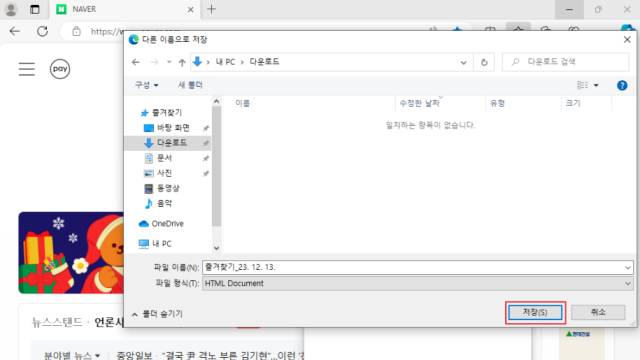Open the browser profile icon
640x360 pixels.
[11, 9]
